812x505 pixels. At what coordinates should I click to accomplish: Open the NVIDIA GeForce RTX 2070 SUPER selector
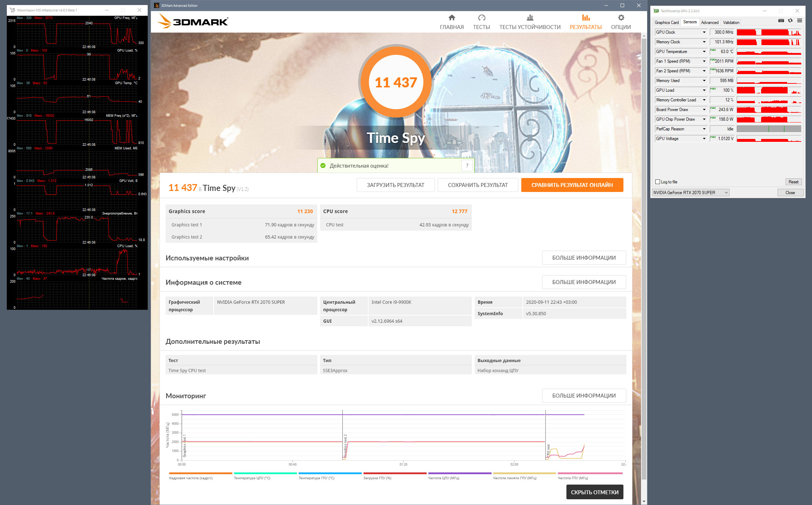[690, 193]
